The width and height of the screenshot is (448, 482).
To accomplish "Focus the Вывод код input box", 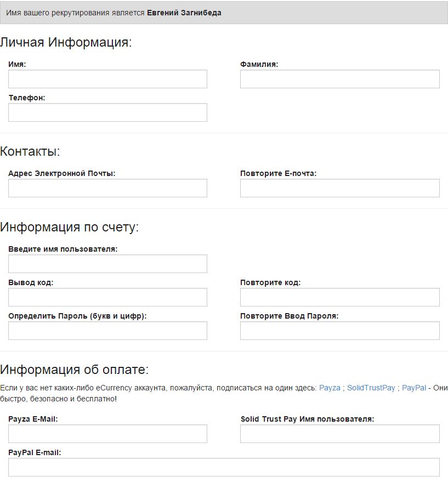I will [x=107, y=297].
